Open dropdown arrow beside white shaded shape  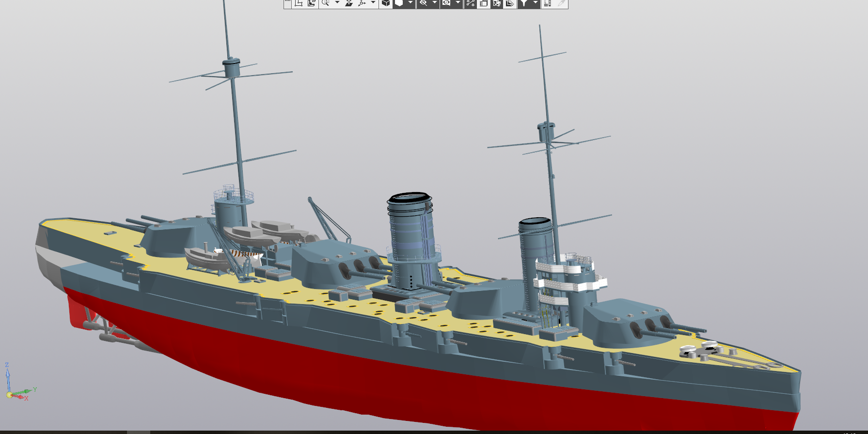click(410, 3)
